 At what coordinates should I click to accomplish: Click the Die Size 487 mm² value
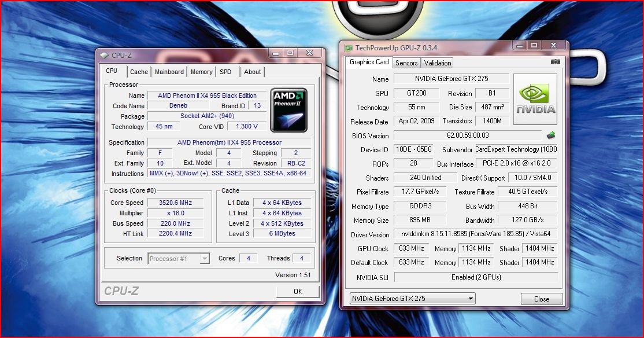coord(493,107)
